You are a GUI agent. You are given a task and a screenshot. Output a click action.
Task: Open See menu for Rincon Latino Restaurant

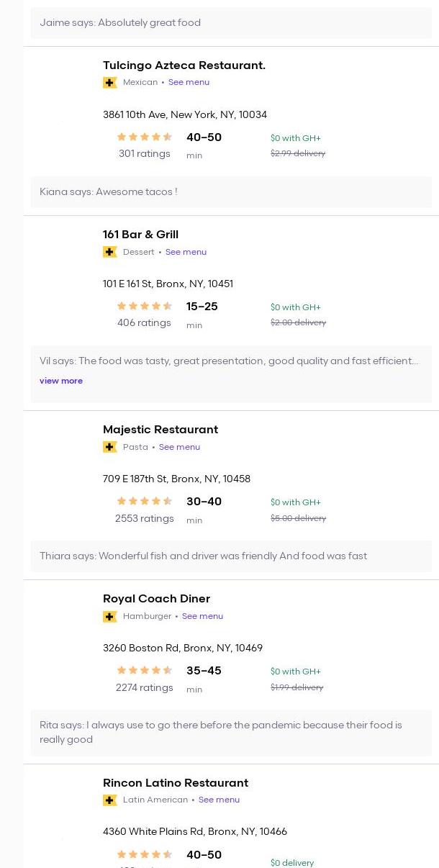click(x=219, y=800)
